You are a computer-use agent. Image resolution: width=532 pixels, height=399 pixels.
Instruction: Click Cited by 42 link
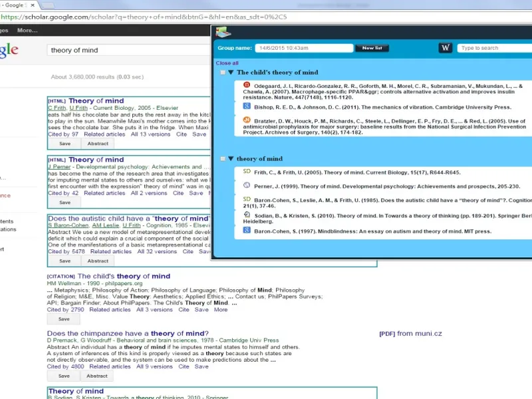tap(63, 193)
